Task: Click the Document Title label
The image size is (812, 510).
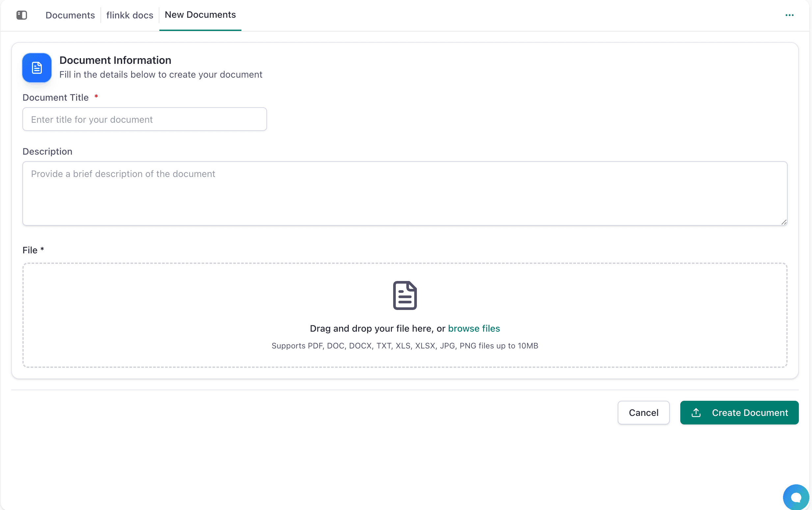Action: [56, 97]
